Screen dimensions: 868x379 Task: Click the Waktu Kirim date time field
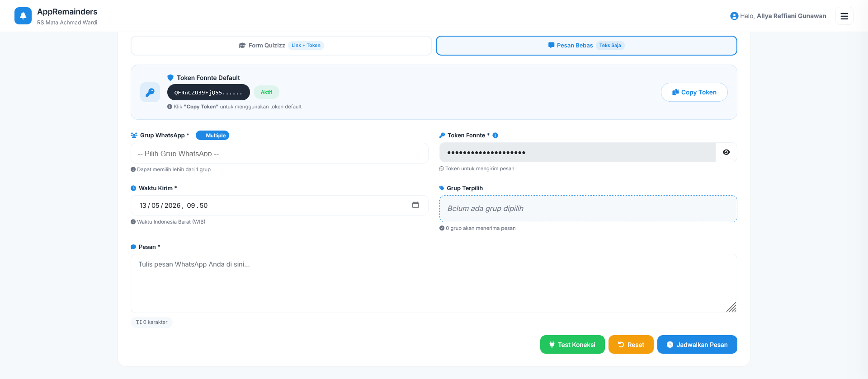click(279, 205)
